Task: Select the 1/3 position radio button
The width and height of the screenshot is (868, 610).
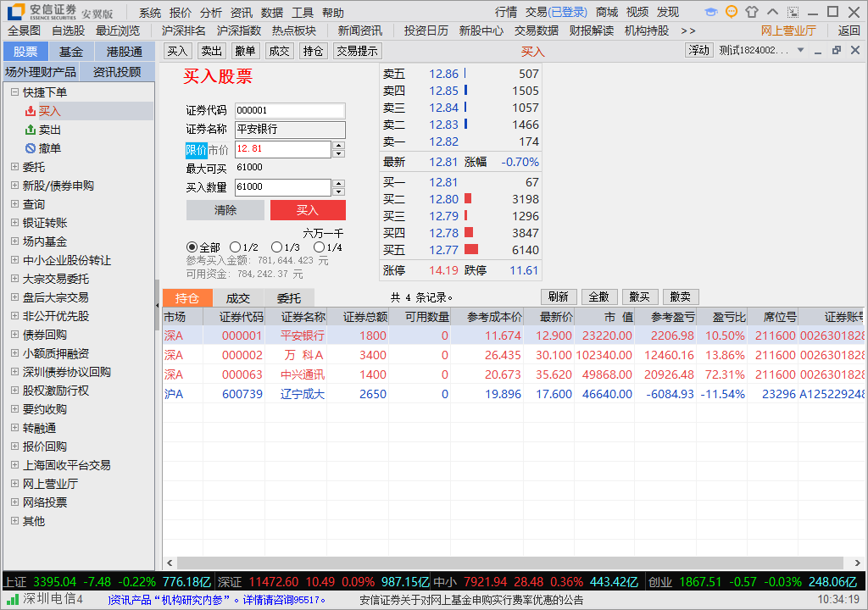Action: point(277,247)
